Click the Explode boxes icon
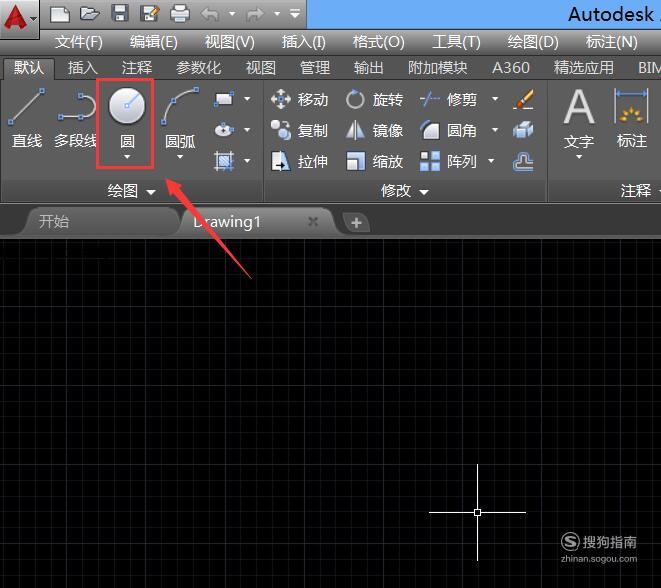The height and width of the screenshot is (588, 661). [x=524, y=130]
